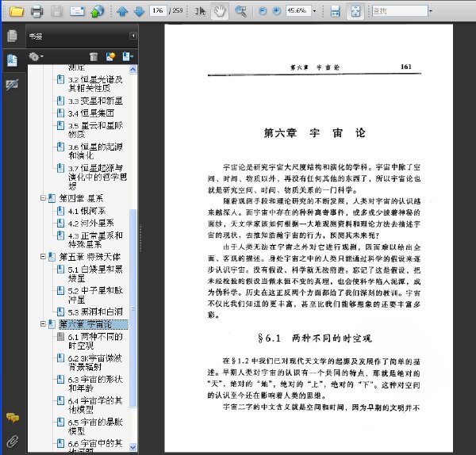Click the bookmarks scrollbar down arrow
The width and height of the screenshot is (476, 455).
click(x=132, y=447)
